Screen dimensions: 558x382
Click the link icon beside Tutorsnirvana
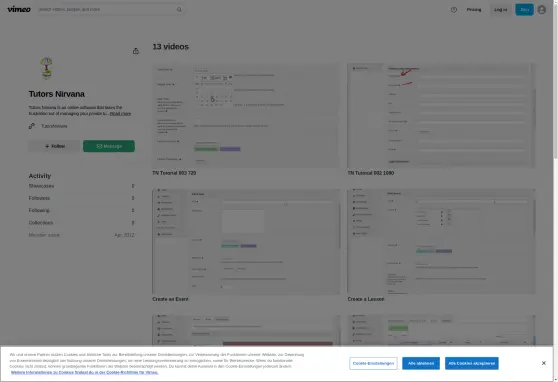(x=32, y=126)
